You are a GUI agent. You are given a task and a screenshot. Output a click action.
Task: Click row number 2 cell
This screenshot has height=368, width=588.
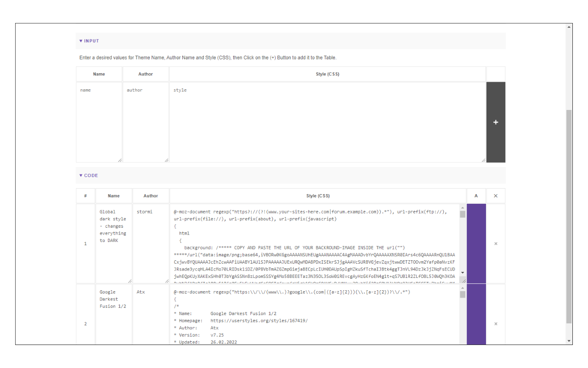pyautogui.click(x=85, y=324)
